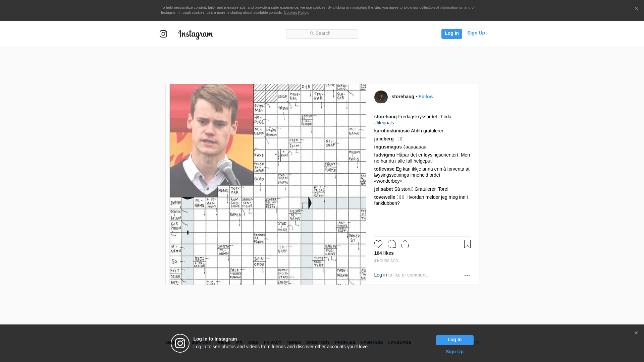The width and height of the screenshot is (644, 362).
Task: Close the Log In to Instagram bottom banner
Action: (636, 333)
